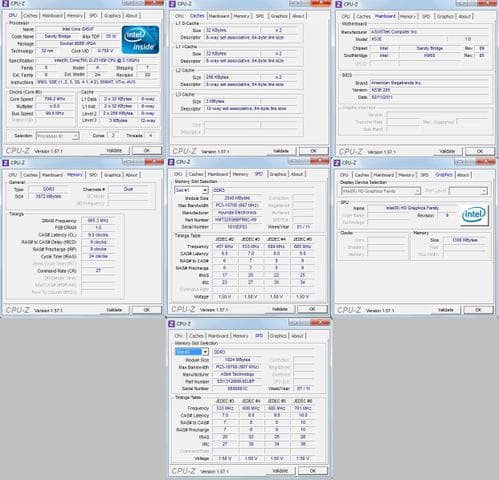
Task: Switch to About tab in the Slot #1 SPD window
Action: pos(297,174)
